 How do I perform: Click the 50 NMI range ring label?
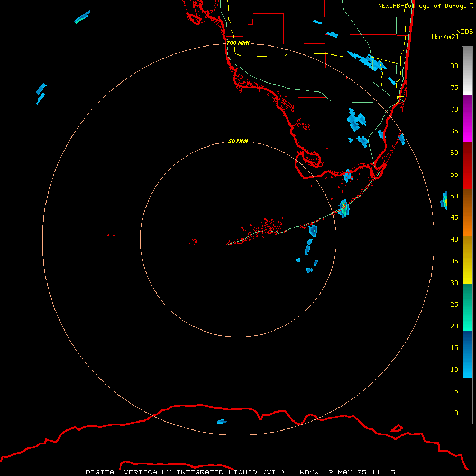click(x=238, y=141)
